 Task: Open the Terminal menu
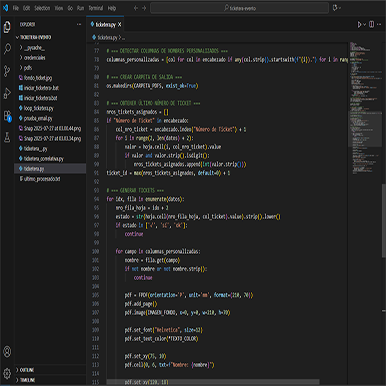[x=96, y=8]
